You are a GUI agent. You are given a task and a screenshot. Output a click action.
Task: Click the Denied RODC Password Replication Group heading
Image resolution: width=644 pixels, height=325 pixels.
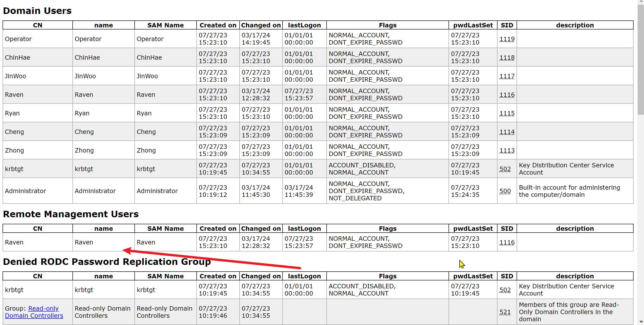point(107,261)
